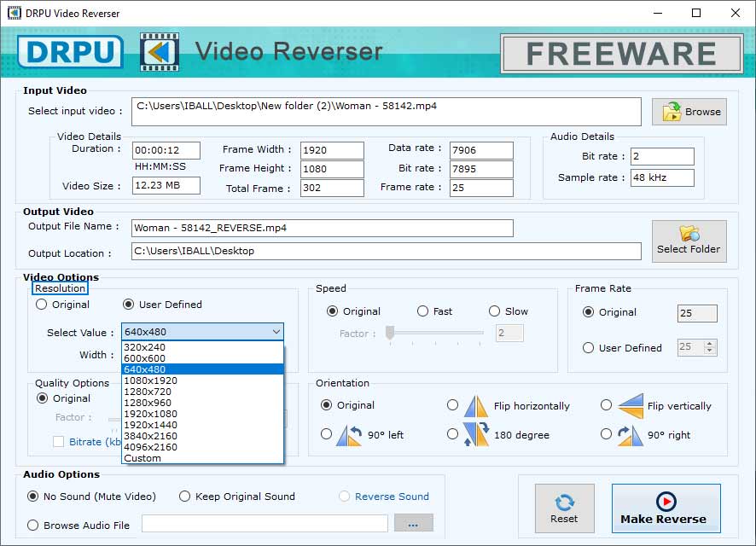Browse for an input video

[689, 112]
